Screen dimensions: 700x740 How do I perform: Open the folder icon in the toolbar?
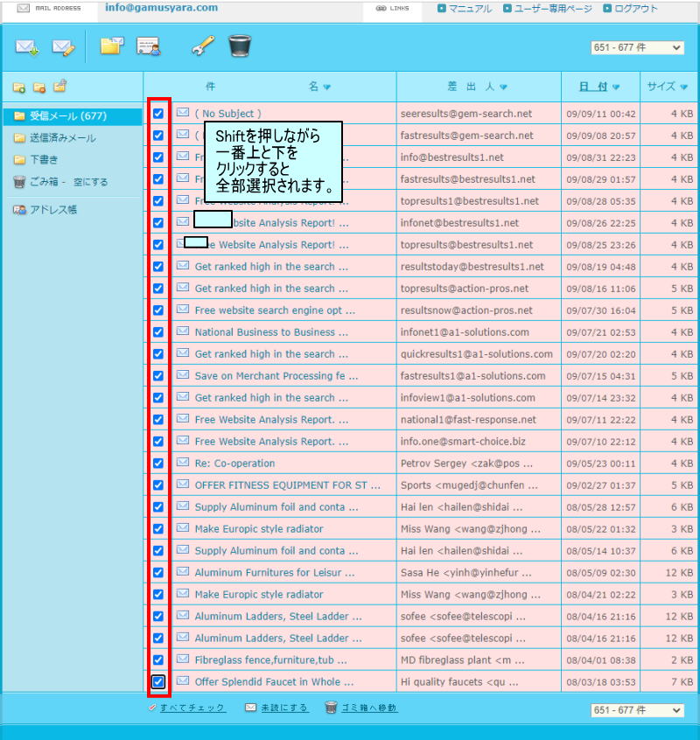pyautogui.click(x=111, y=46)
